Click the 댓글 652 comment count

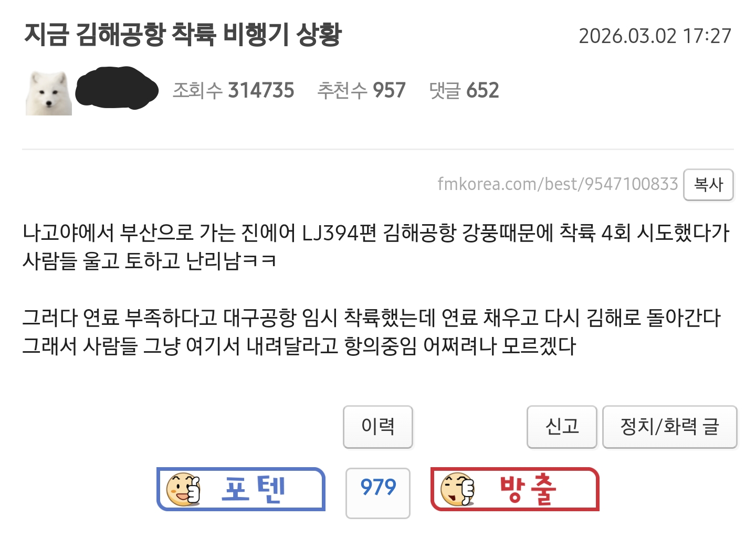(x=464, y=90)
